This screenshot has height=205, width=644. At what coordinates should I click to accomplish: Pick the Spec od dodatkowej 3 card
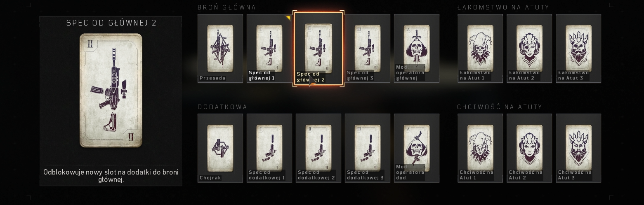pos(368,148)
